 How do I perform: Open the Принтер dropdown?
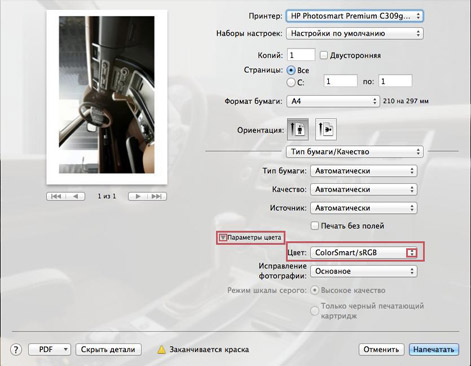(x=355, y=16)
